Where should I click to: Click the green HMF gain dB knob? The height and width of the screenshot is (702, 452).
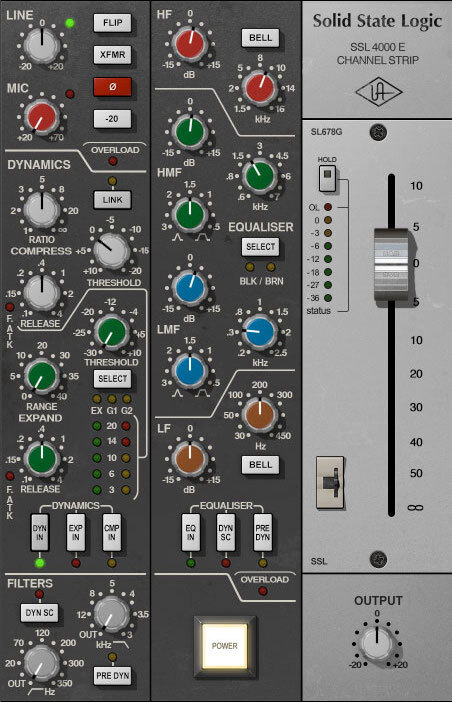coord(190,132)
